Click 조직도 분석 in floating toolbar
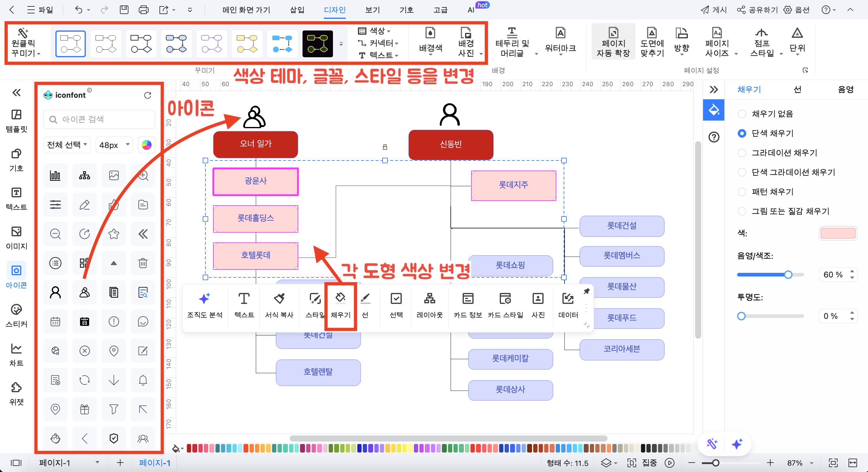 (205, 305)
